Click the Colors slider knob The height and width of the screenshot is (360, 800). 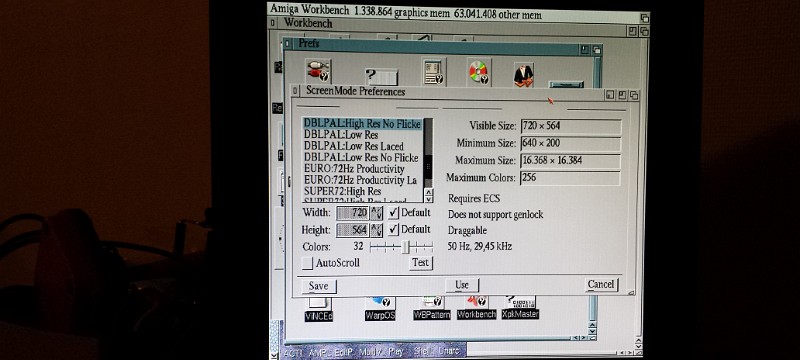(x=406, y=247)
